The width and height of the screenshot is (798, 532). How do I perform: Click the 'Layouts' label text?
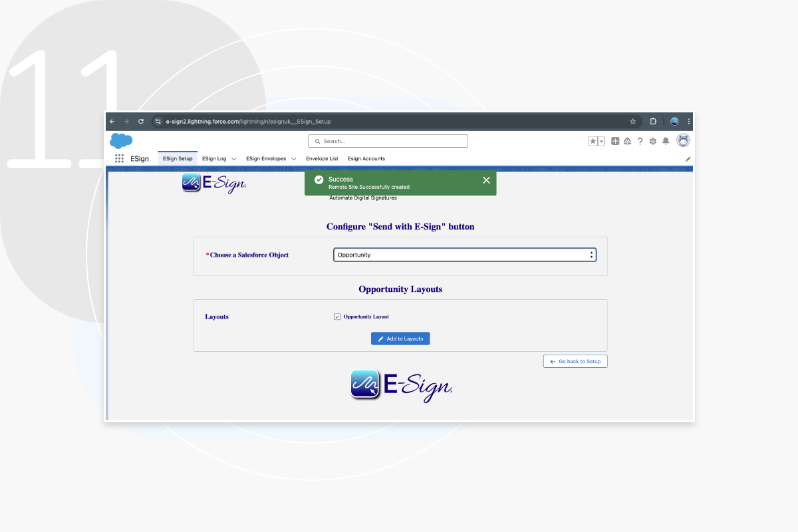[x=217, y=317]
